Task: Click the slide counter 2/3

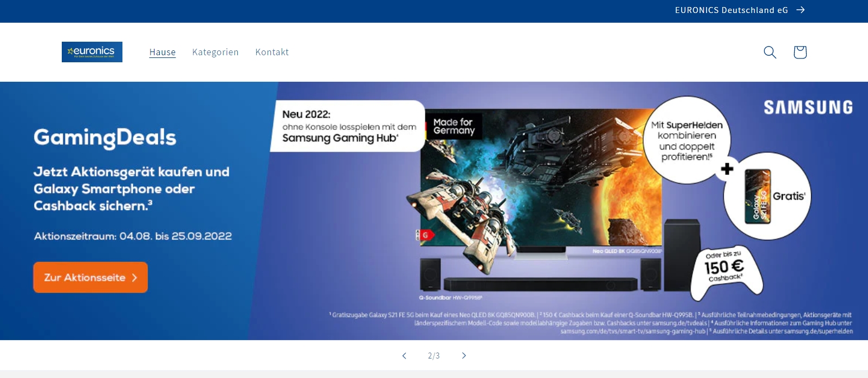Action: (x=434, y=356)
